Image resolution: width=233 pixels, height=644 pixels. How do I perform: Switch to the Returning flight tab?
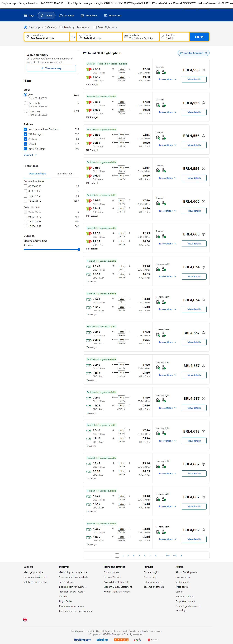pos(65,174)
